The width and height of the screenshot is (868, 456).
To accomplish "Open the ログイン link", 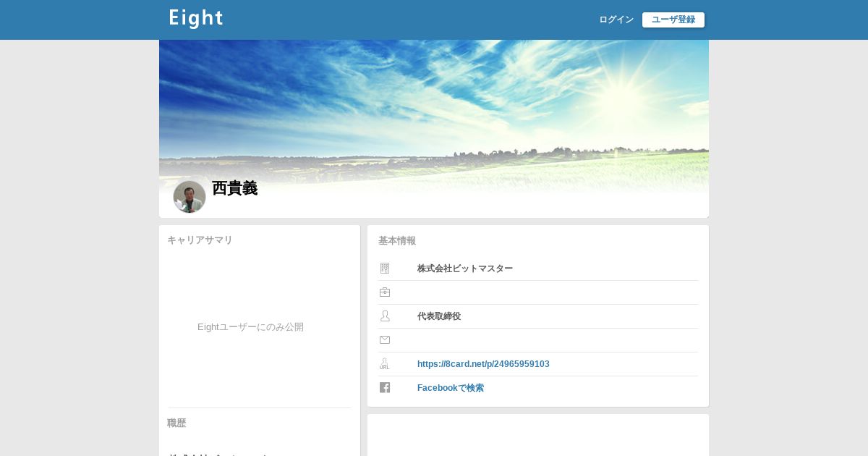I will click(616, 20).
